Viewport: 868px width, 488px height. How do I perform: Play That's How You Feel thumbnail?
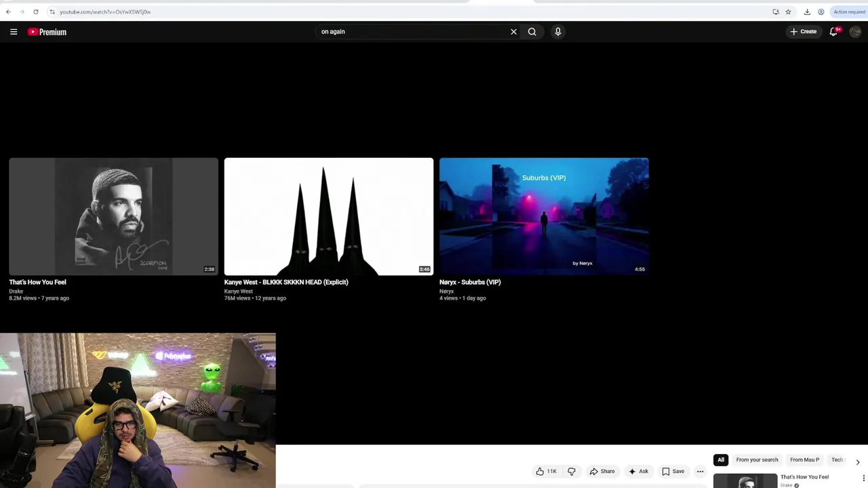coord(114,216)
